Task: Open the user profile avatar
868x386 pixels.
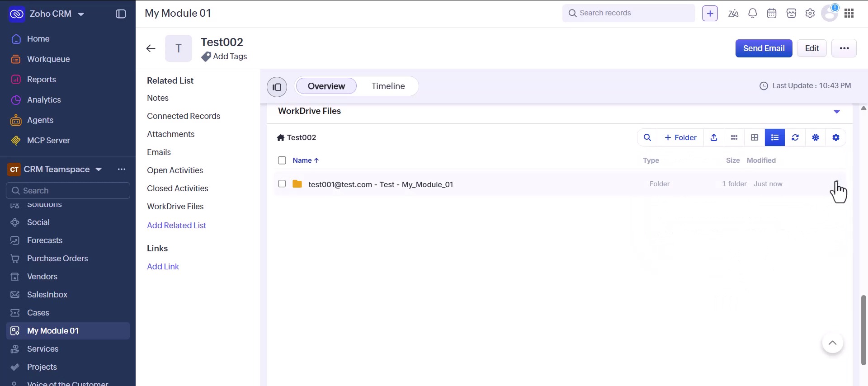Action: click(830, 13)
